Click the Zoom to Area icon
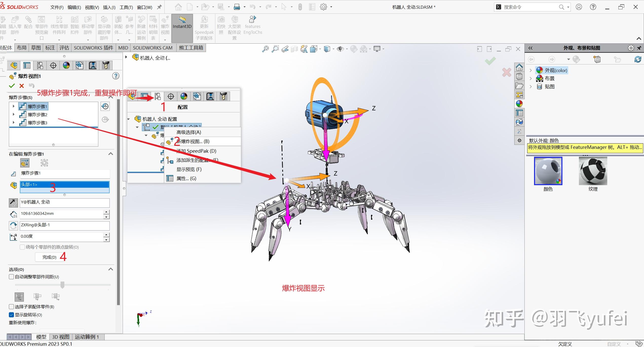The image size is (644, 347). [x=275, y=49]
